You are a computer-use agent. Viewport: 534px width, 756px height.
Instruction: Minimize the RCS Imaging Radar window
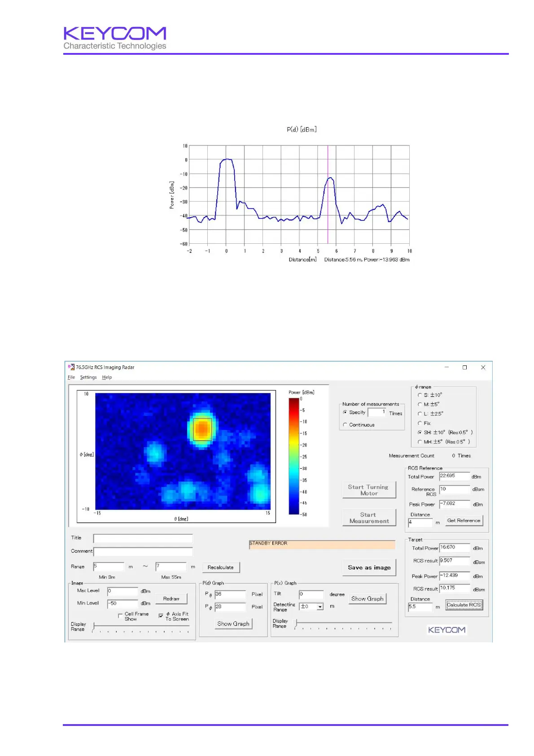[x=446, y=367]
